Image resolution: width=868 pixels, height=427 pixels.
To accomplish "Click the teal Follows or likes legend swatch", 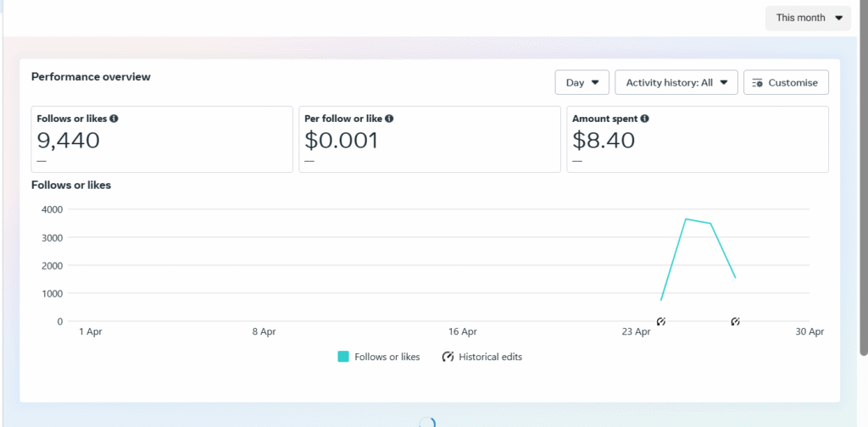I will (x=343, y=357).
